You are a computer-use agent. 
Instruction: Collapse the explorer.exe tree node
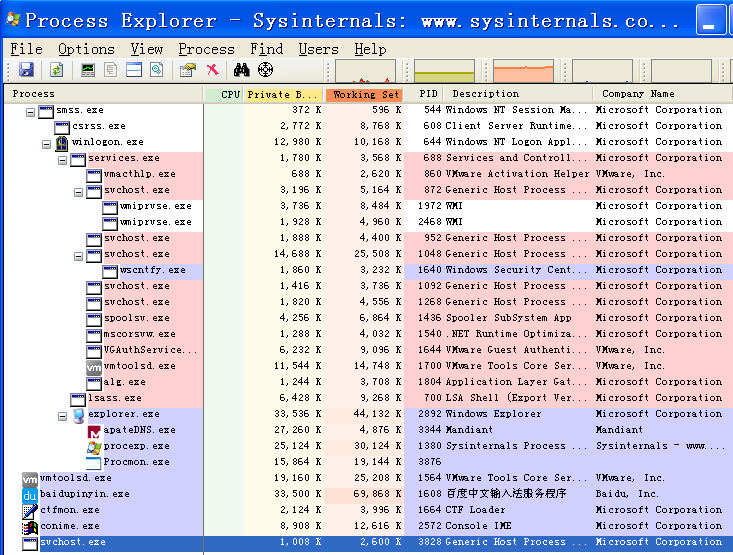tap(62, 416)
